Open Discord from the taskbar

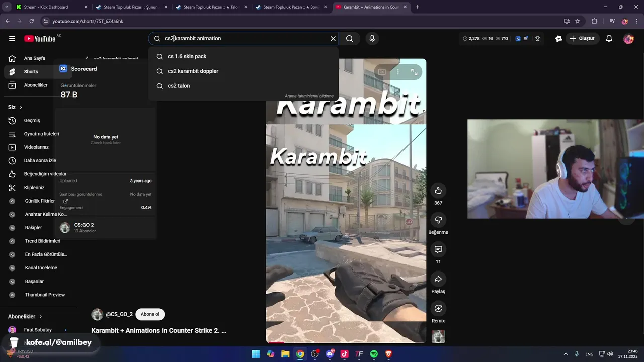point(330,354)
